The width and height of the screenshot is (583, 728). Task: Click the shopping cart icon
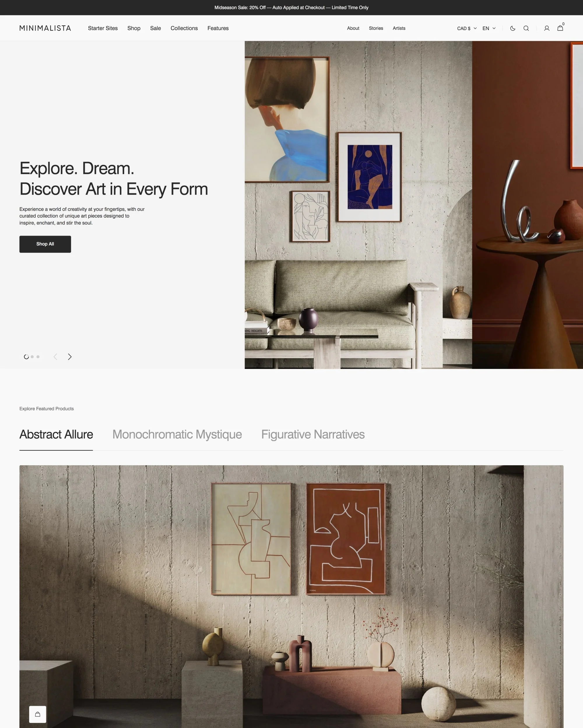pos(560,28)
